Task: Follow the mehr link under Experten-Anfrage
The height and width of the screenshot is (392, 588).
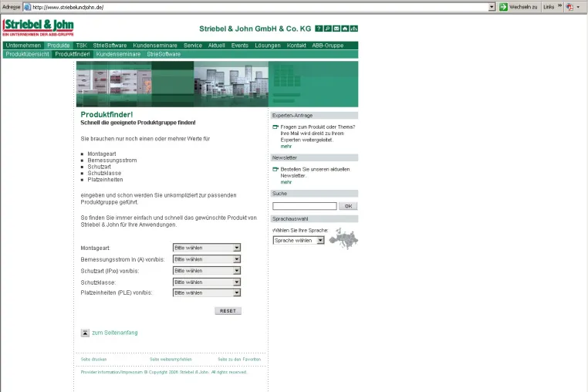Action: click(286, 147)
